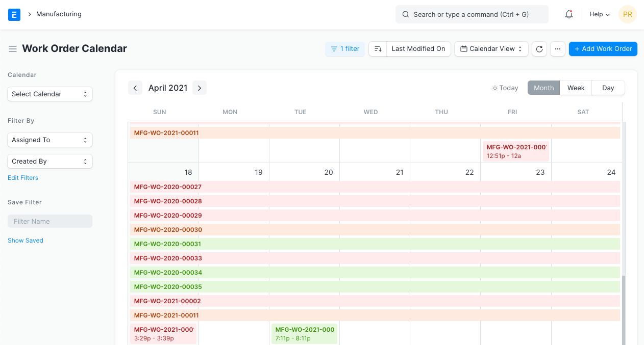Open the Calendar View switcher menu
Screen dimensions: 644x345
tap(491, 49)
